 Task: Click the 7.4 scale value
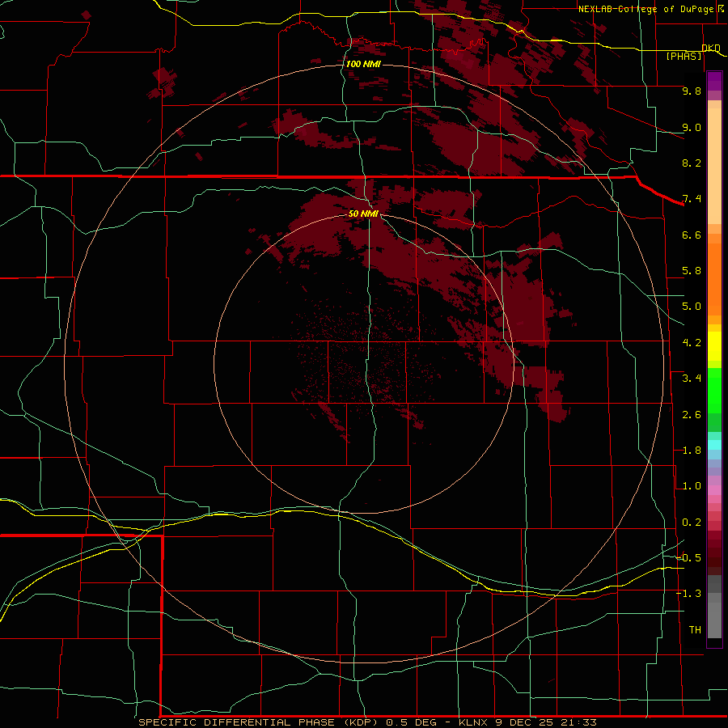click(692, 199)
